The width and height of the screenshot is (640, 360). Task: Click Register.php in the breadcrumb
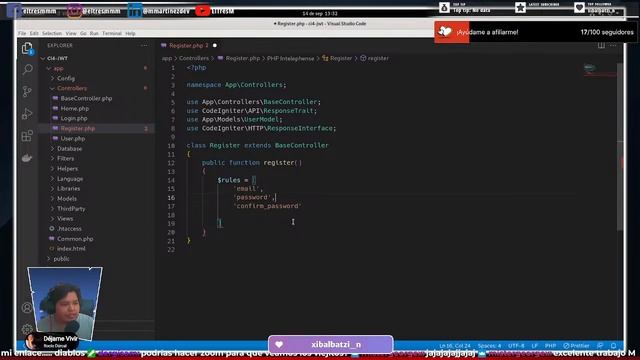(242, 58)
